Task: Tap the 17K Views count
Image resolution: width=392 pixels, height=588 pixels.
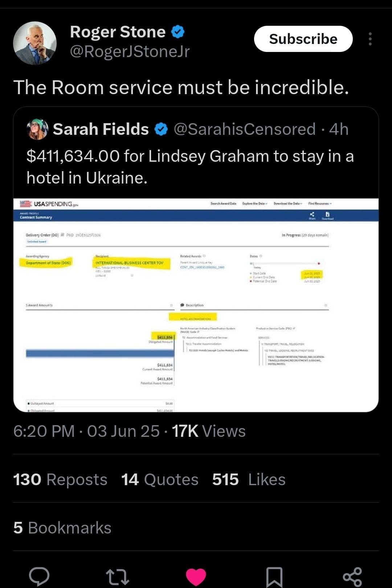Action: [209, 431]
